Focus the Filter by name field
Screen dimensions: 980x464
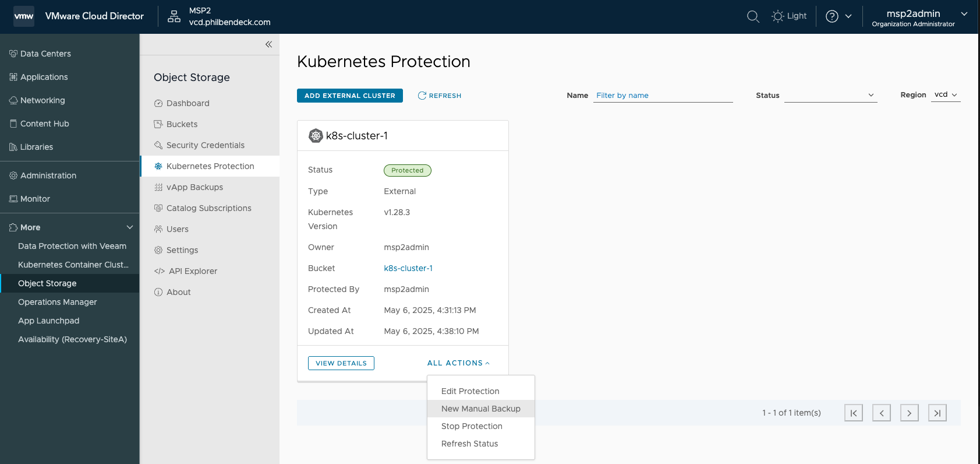tap(663, 96)
